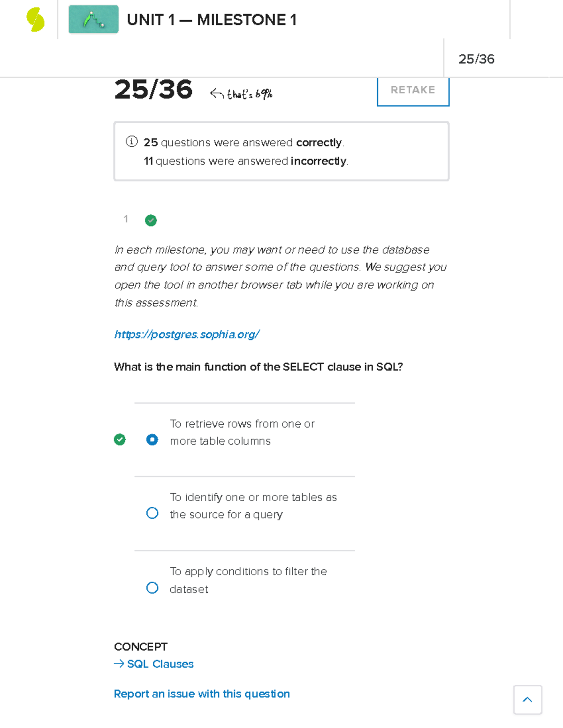Click the Sophia logo in the top left
This screenshot has width=563, height=728.
[x=35, y=19]
